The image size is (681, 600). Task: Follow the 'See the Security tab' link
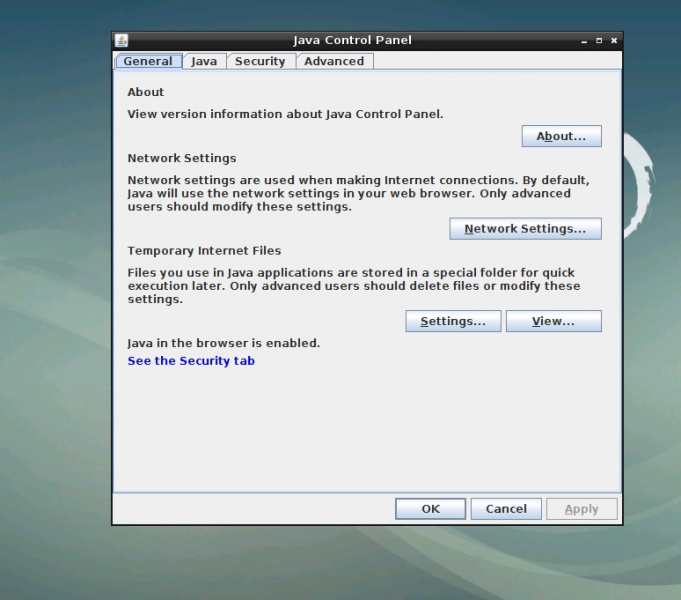point(191,361)
